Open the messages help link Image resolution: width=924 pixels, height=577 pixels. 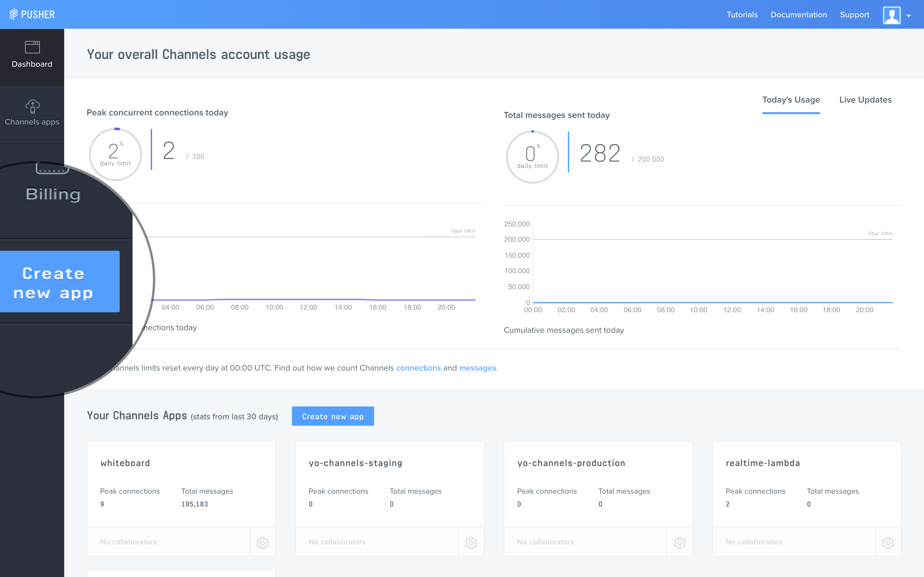tap(477, 367)
